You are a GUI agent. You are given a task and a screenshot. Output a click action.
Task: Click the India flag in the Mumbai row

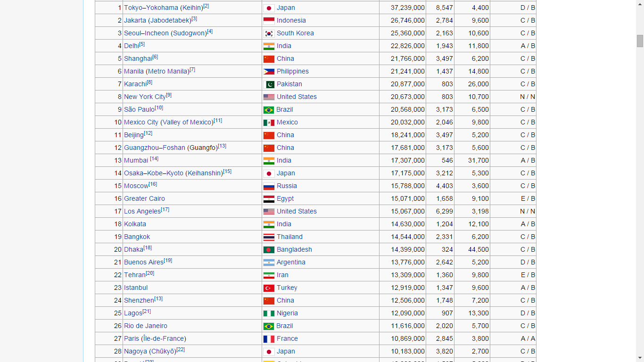(x=269, y=161)
